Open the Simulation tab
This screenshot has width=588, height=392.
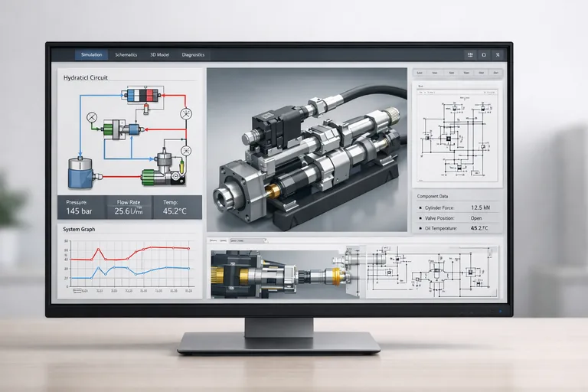click(91, 55)
